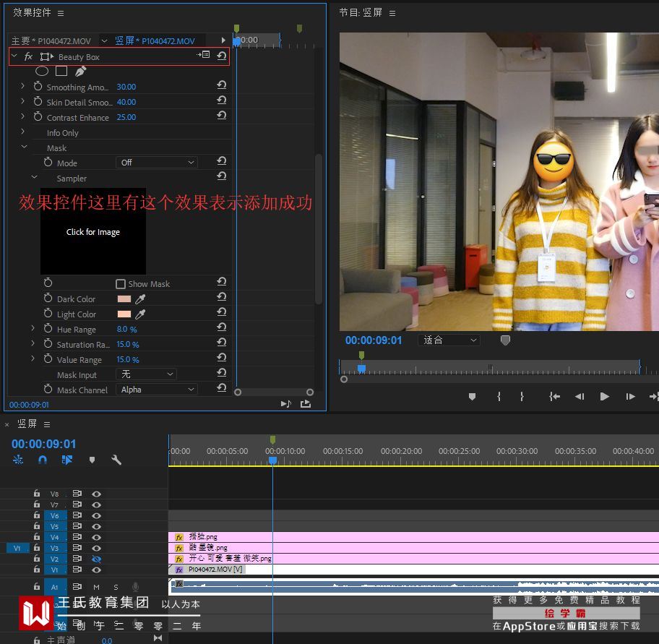Collapse the Beauty Box effect
Screen dimensions: 659x644
(14, 56)
